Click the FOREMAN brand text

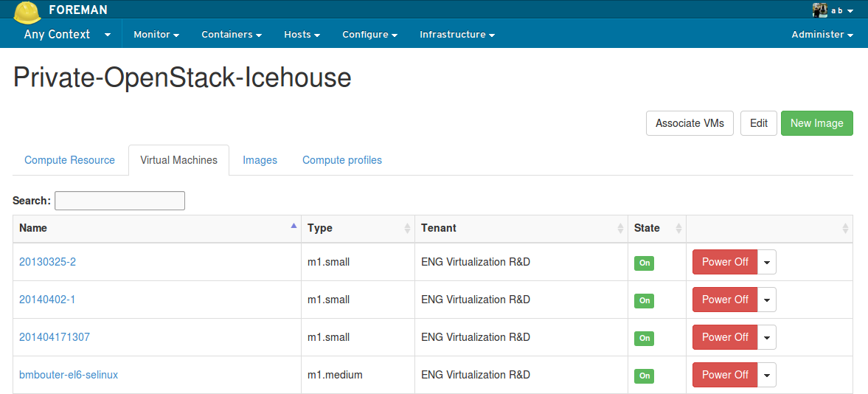[x=78, y=10]
